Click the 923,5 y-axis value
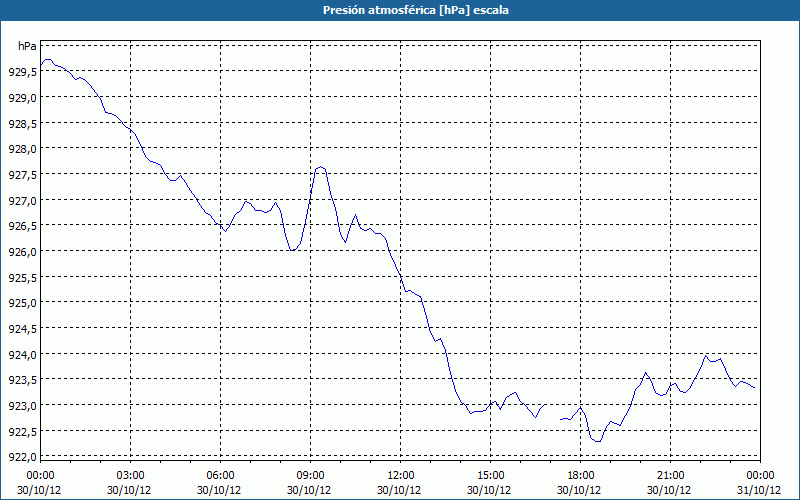Screen dimensions: 800x500 23,380
